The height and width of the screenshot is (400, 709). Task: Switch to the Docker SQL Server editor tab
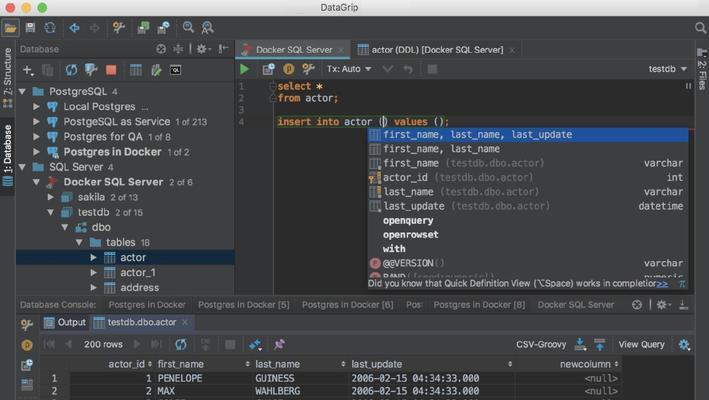pos(293,50)
